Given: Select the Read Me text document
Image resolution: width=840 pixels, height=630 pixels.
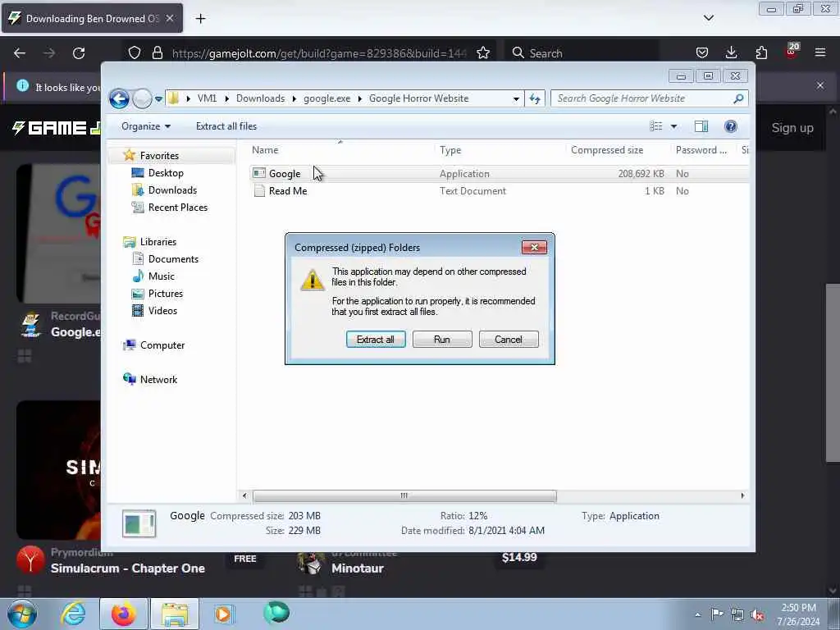Looking at the screenshot, I should (x=288, y=191).
